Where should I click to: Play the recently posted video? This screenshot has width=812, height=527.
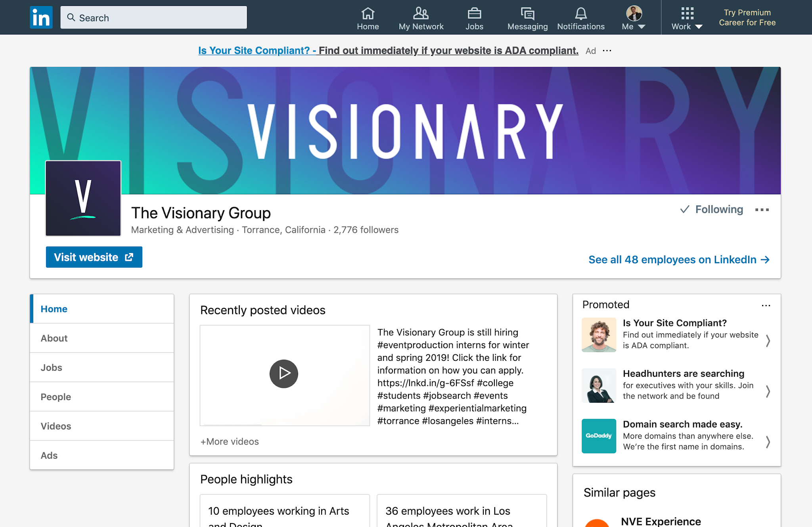click(x=284, y=374)
